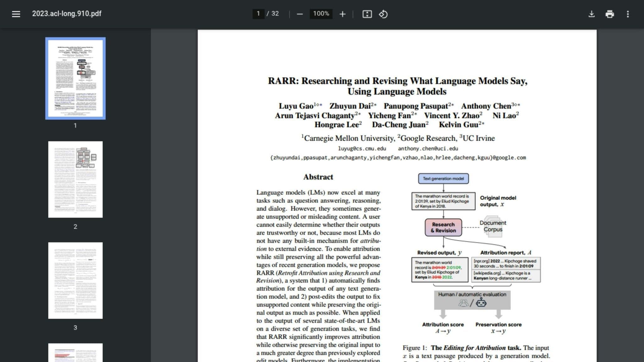Screen dimensions: 644x362
Task: Click author name 'Da-Cheng Juan'
Action: 399,125
